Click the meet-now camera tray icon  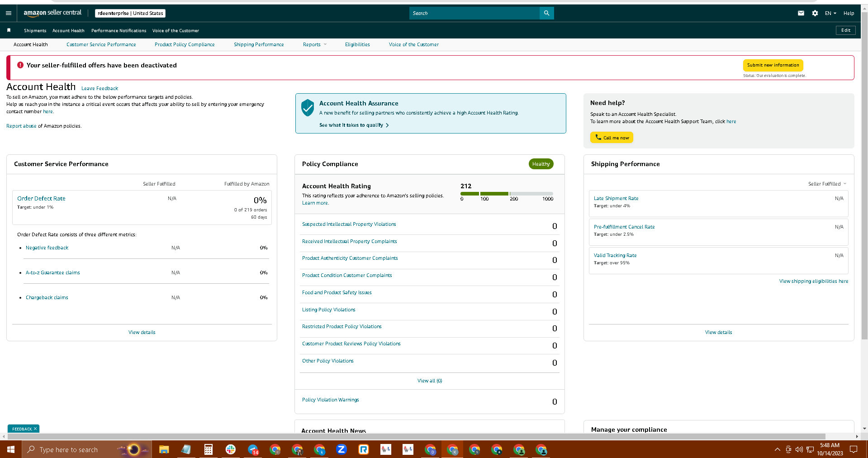pyautogui.click(x=788, y=449)
